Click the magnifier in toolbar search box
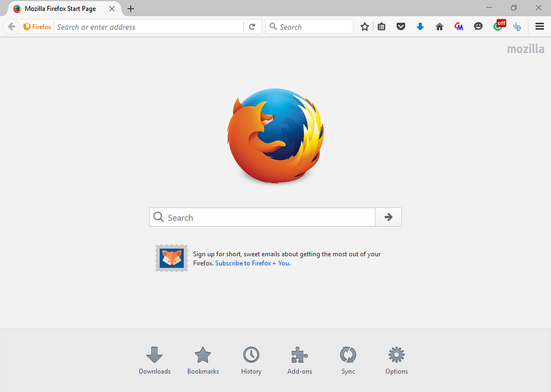This screenshot has width=551, height=392. 273,26
